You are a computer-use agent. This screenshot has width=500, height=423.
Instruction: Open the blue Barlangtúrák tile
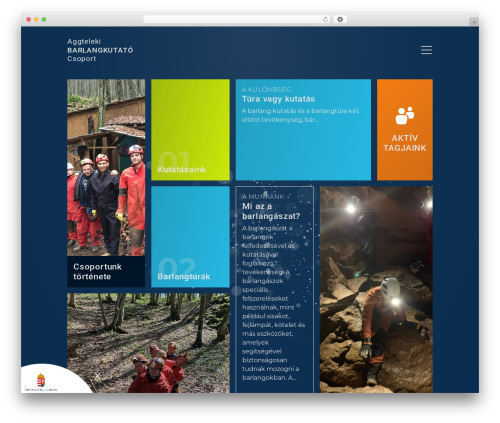(x=190, y=237)
